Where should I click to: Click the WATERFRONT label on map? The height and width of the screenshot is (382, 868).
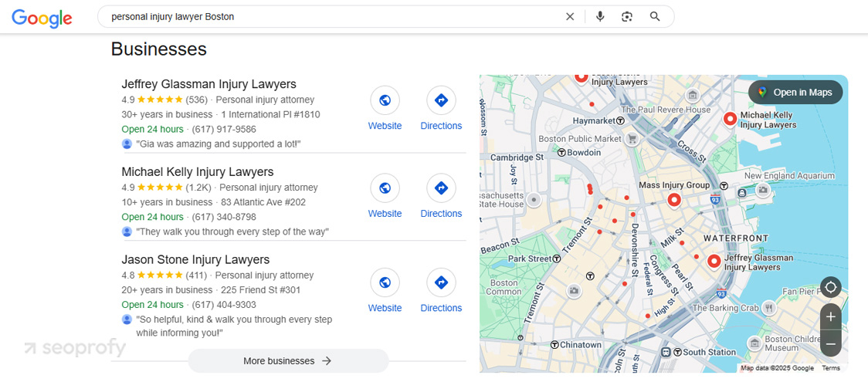pos(736,238)
